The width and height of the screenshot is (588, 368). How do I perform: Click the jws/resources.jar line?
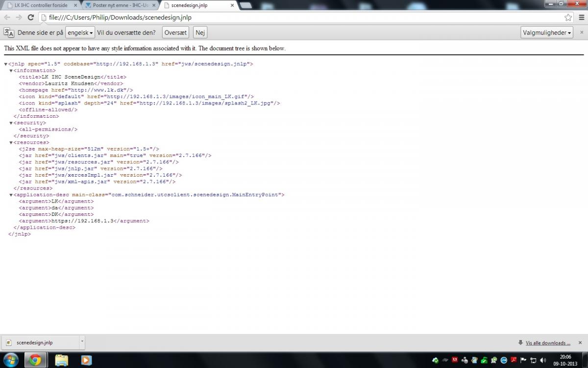[x=99, y=162]
